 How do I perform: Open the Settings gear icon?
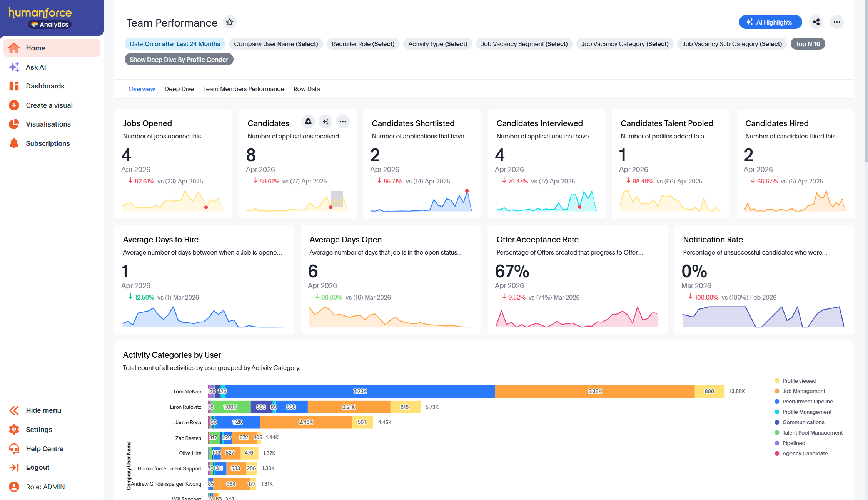pos(14,430)
